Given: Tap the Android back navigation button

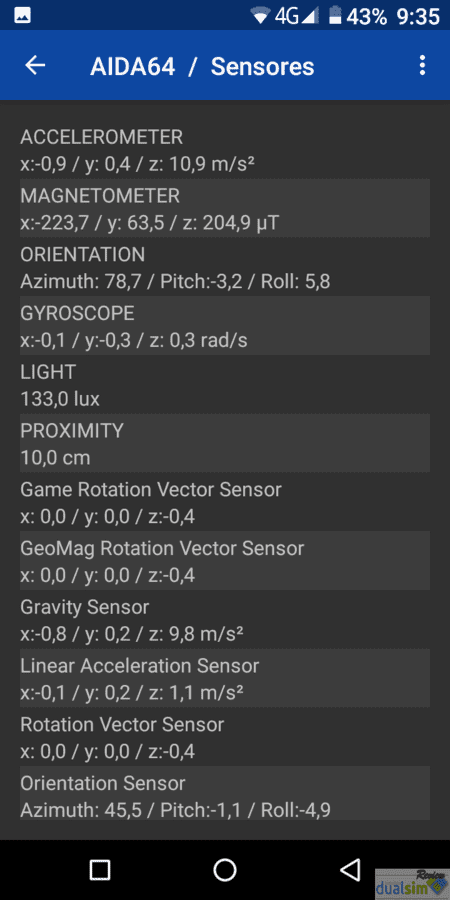Looking at the screenshot, I should 350,870.
